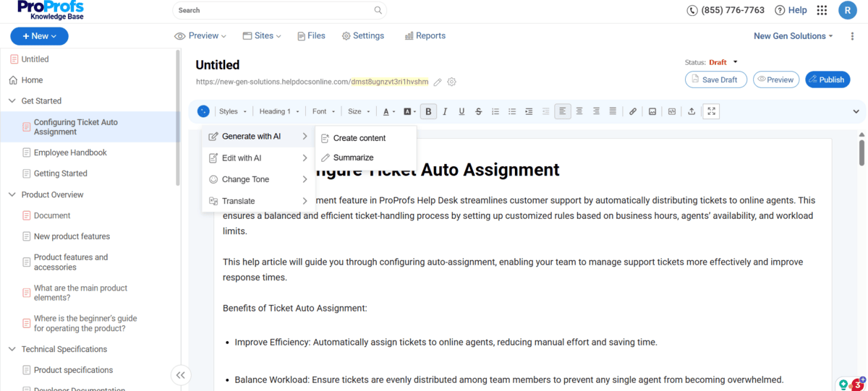Align text right
Viewport: 868px width, 391px height.
[x=596, y=111]
